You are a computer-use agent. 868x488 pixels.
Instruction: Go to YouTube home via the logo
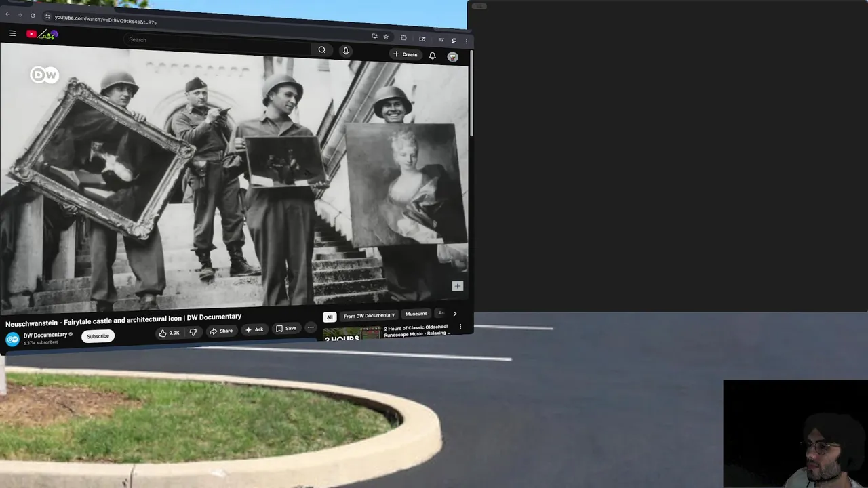tap(43, 34)
